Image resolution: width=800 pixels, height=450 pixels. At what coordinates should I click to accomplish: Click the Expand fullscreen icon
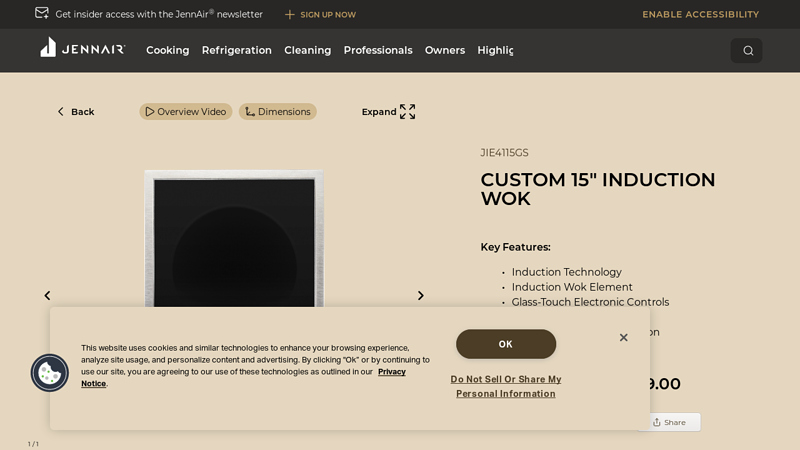[x=407, y=112]
